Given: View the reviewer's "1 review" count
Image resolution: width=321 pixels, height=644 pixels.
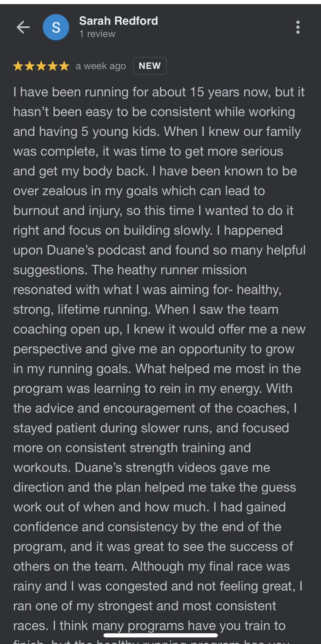Looking at the screenshot, I should coord(97,34).
